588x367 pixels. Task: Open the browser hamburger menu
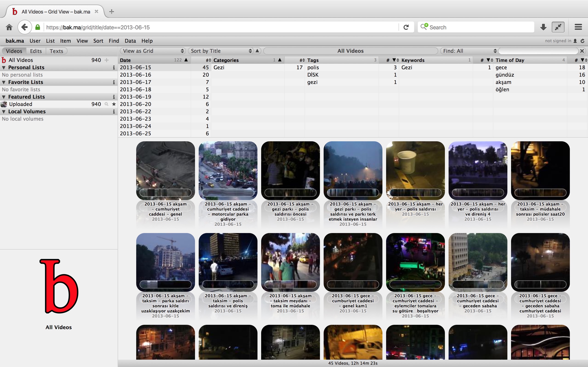pyautogui.click(x=578, y=27)
